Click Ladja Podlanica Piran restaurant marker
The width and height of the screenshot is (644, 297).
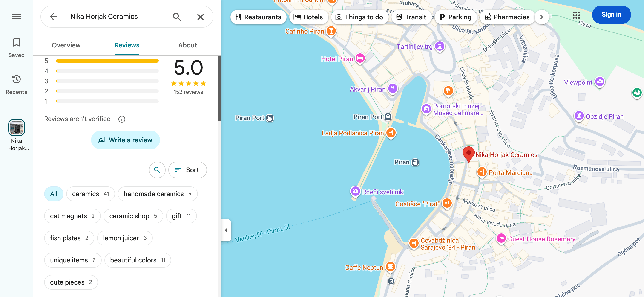[391, 133]
